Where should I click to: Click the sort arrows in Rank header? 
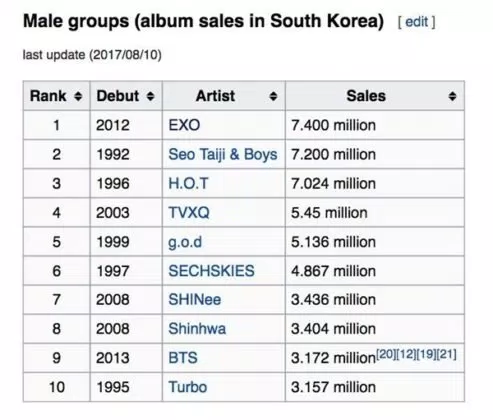tap(78, 96)
